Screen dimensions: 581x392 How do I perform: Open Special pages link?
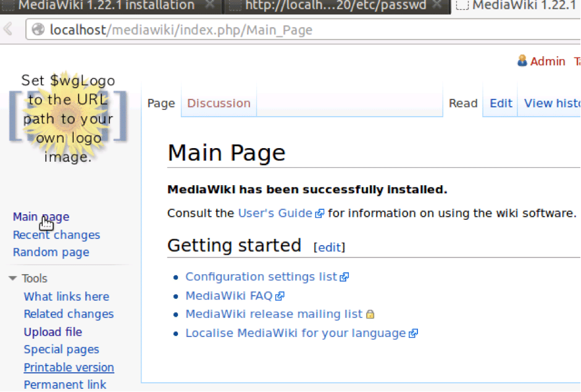[62, 349]
